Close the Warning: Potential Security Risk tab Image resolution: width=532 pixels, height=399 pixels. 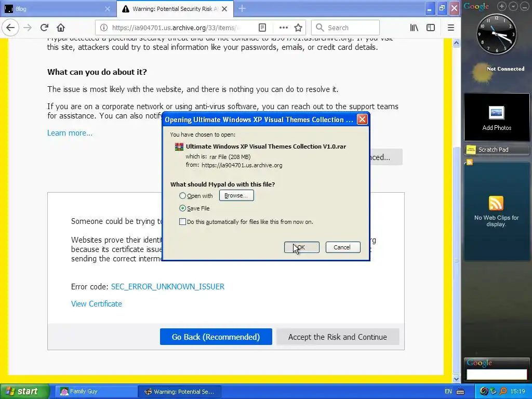(x=224, y=9)
